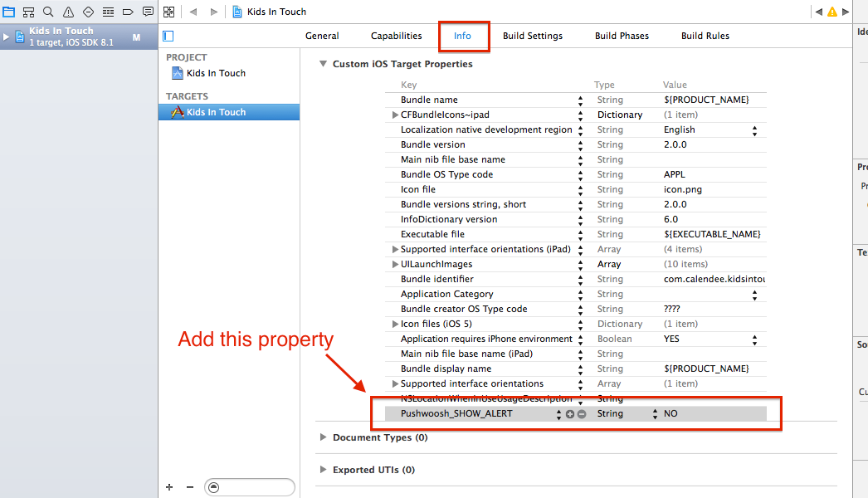Expand UILaunchImages array
868x498 pixels.
[x=395, y=264]
